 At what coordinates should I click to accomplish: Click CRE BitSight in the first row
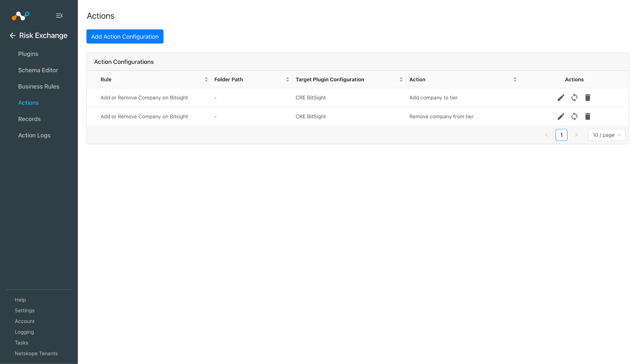tap(311, 98)
